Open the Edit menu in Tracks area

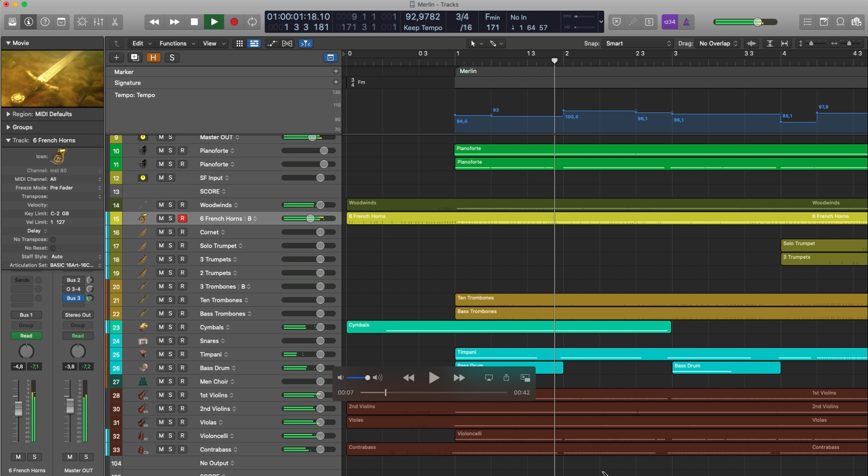coord(142,43)
